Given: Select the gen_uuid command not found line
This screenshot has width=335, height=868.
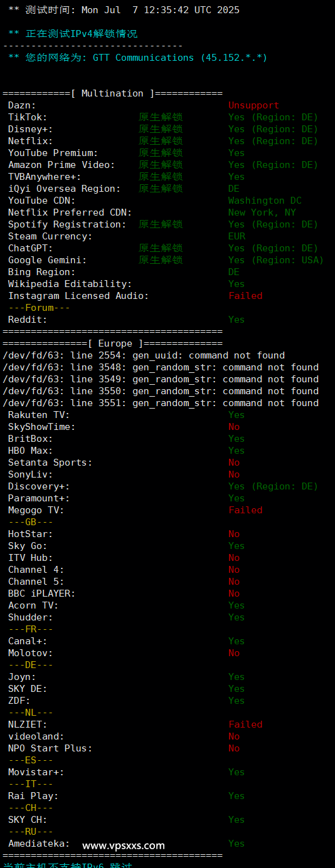Looking at the screenshot, I should tap(144, 355).
